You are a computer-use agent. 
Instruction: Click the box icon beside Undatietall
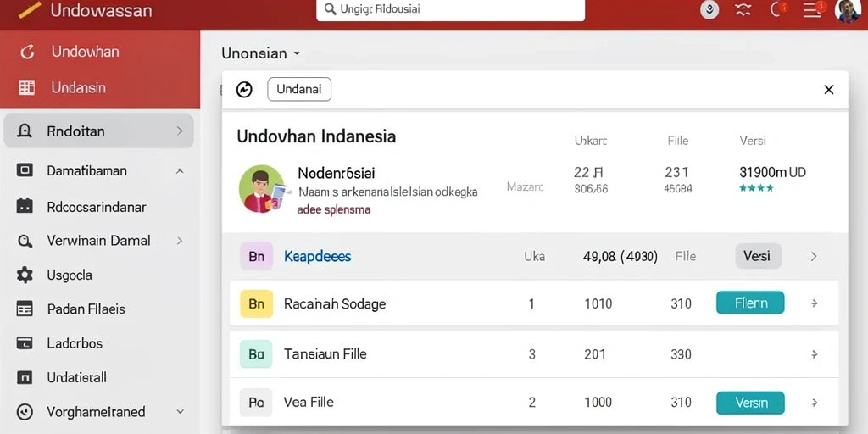point(25,377)
